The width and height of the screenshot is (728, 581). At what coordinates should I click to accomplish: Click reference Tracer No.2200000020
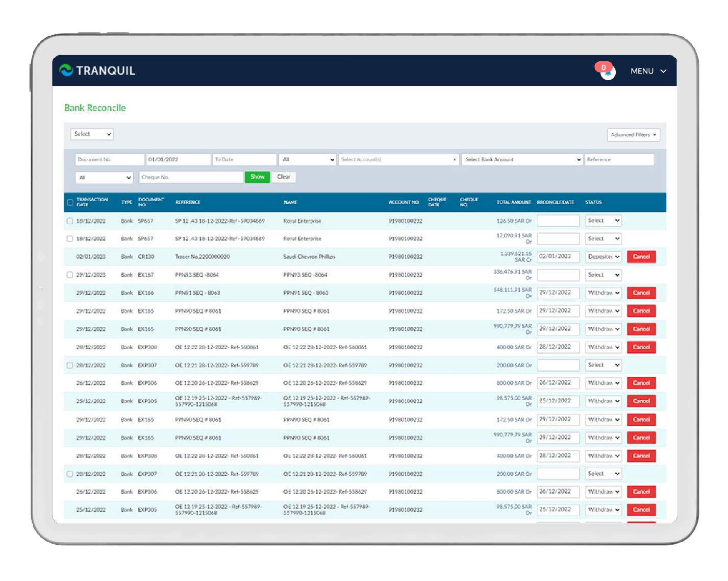coord(202,257)
